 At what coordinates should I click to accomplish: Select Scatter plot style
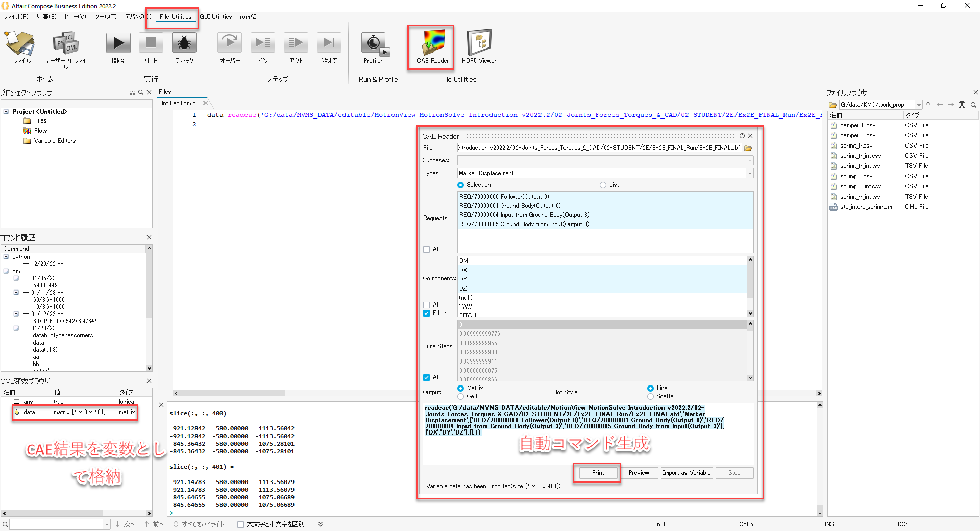pyautogui.click(x=650, y=396)
